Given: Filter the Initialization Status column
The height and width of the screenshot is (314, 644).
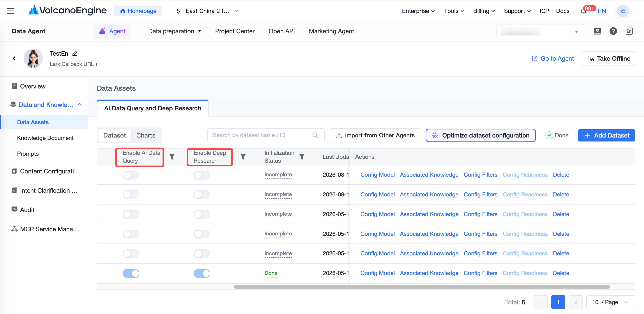Looking at the screenshot, I should click(302, 157).
